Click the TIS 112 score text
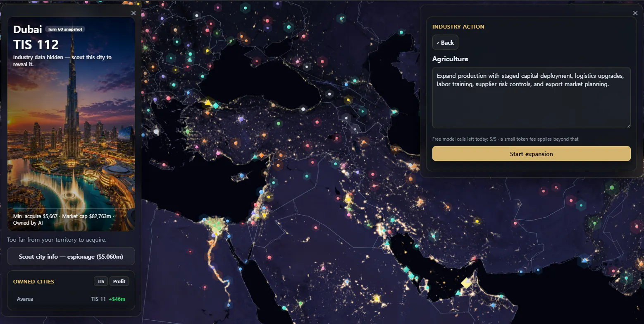644x324 pixels. [x=36, y=45]
